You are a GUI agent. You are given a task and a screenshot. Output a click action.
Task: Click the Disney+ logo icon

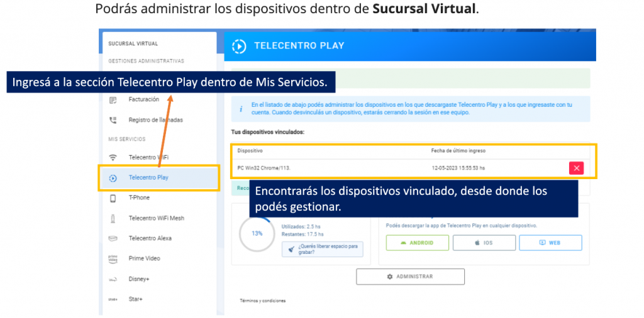click(113, 280)
